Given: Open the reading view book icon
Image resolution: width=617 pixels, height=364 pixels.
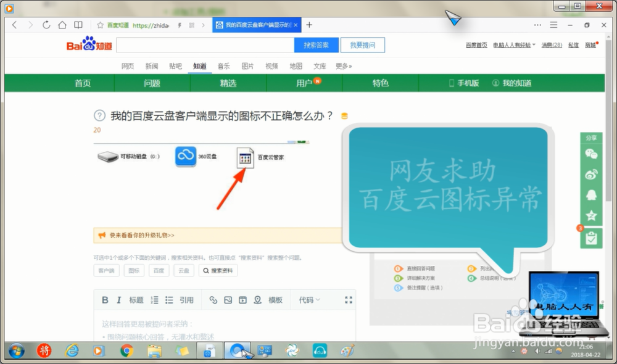Looking at the screenshot, I should click(x=78, y=25).
